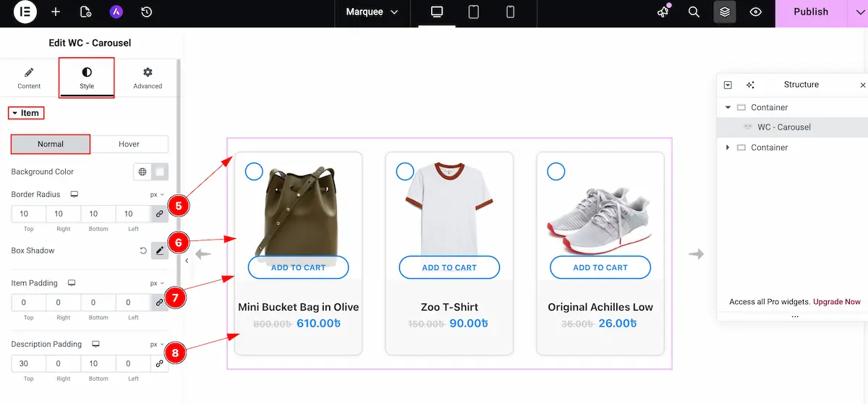Click the Description Padding top input field

tap(28, 363)
